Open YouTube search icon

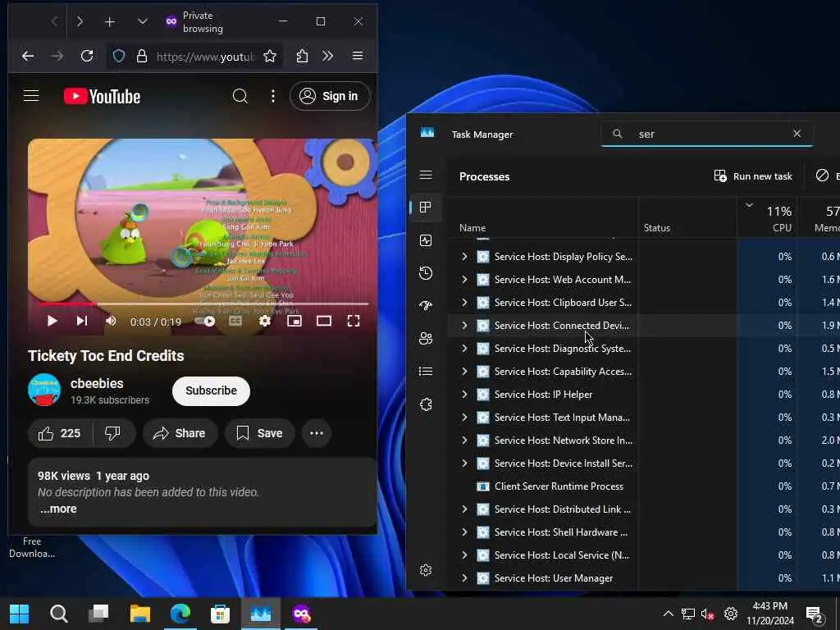click(240, 96)
